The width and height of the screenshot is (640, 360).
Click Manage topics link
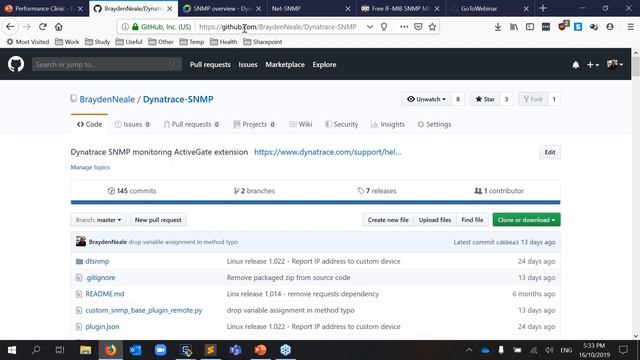tap(90, 167)
